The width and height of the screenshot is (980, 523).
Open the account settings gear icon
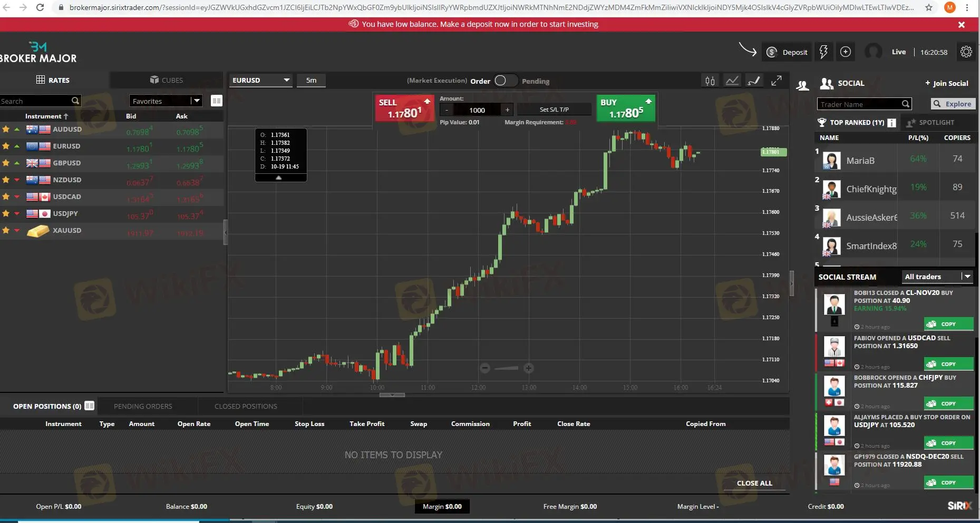(966, 52)
